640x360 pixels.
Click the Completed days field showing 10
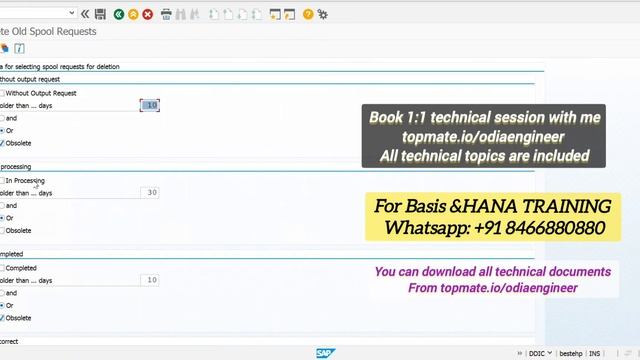pos(150,280)
